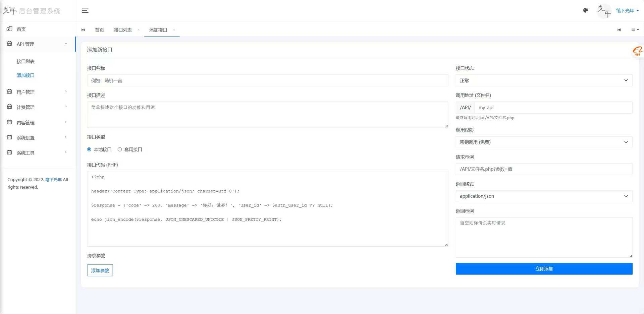
Task: Switch to the 接口列表 tab
Action: pos(122,30)
